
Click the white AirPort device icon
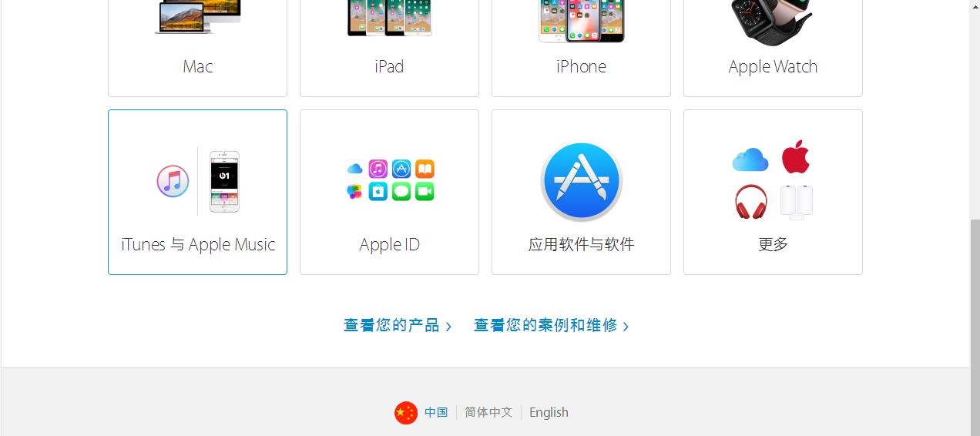coord(797,202)
